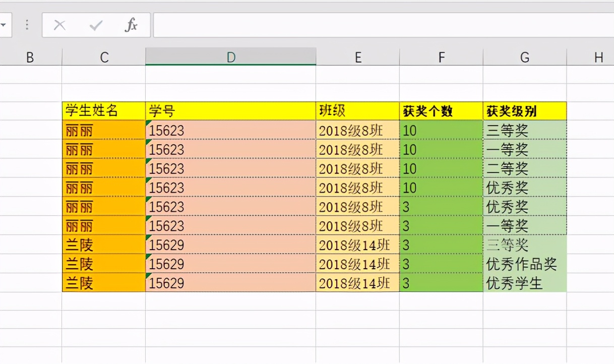Select the 优秀学生 cell
Image resolution: width=614 pixels, height=364 pixels.
pyautogui.click(x=525, y=283)
